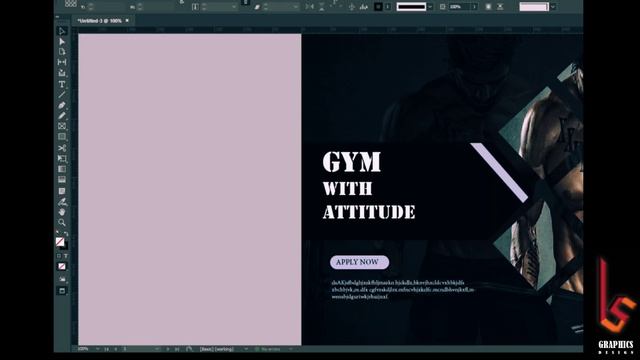Select the Zoom magnifier tool

point(62,223)
